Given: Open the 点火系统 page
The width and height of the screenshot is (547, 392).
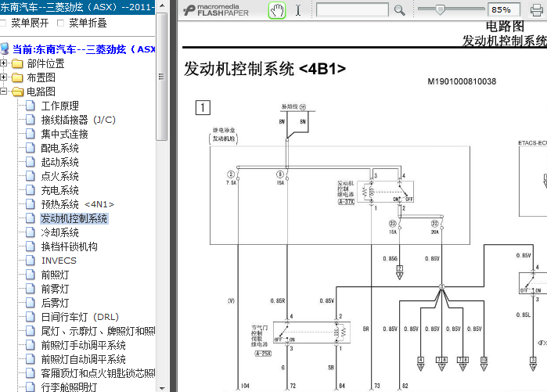Looking at the screenshot, I should click(59, 176).
